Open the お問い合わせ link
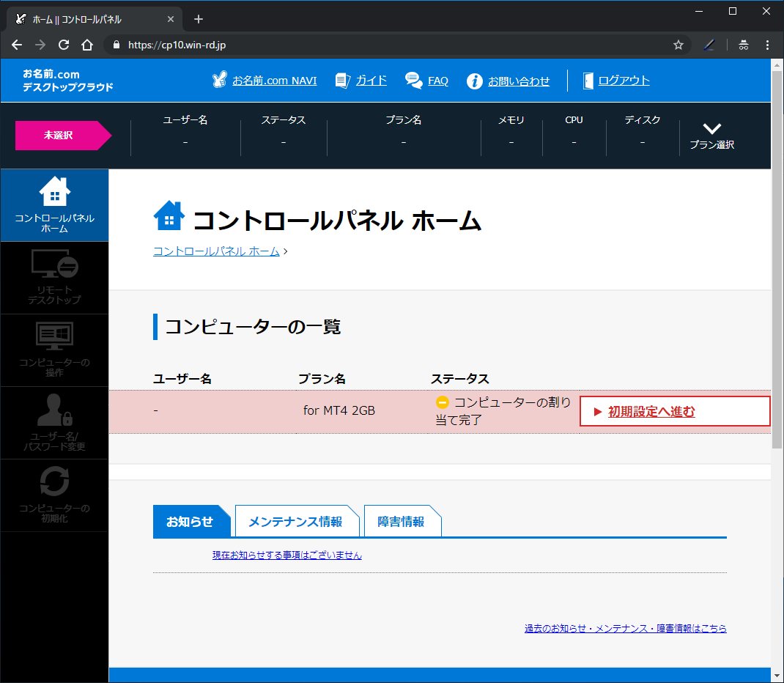 tap(519, 81)
